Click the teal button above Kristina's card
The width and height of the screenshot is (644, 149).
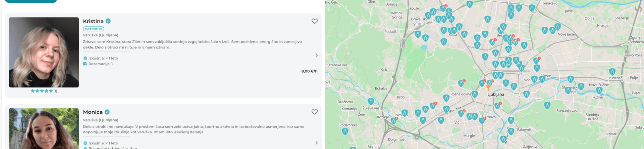31,1
